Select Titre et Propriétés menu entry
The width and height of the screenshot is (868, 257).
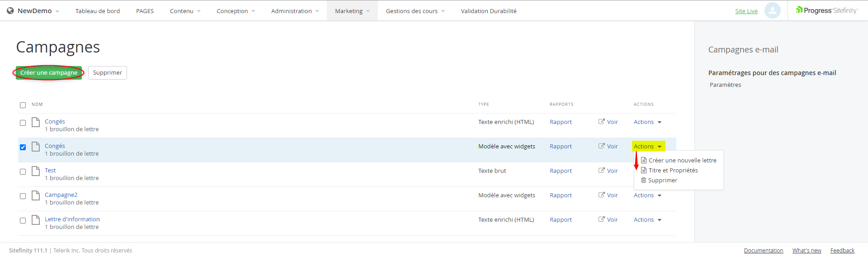pos(673,170)
